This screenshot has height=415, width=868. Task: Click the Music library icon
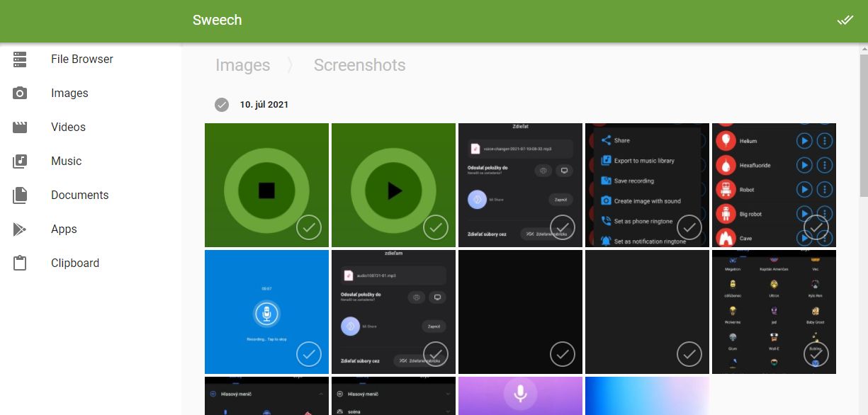point(20,161)
